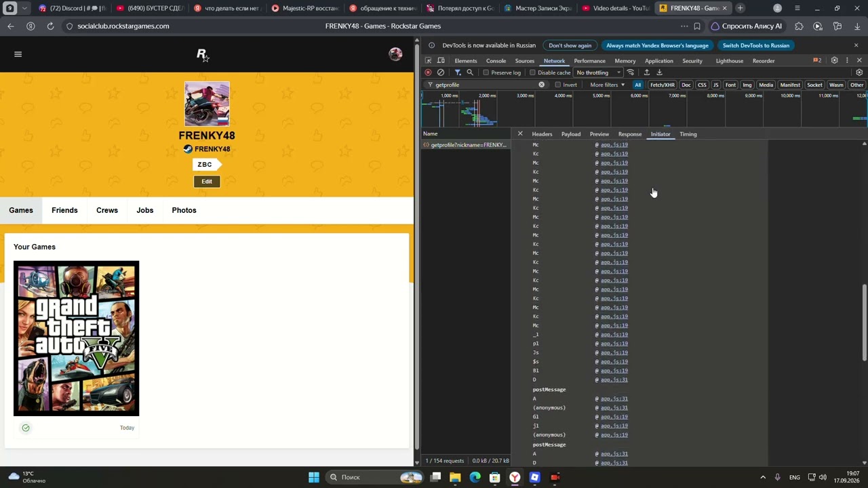Filter requests by Doc type

[686, 85]
